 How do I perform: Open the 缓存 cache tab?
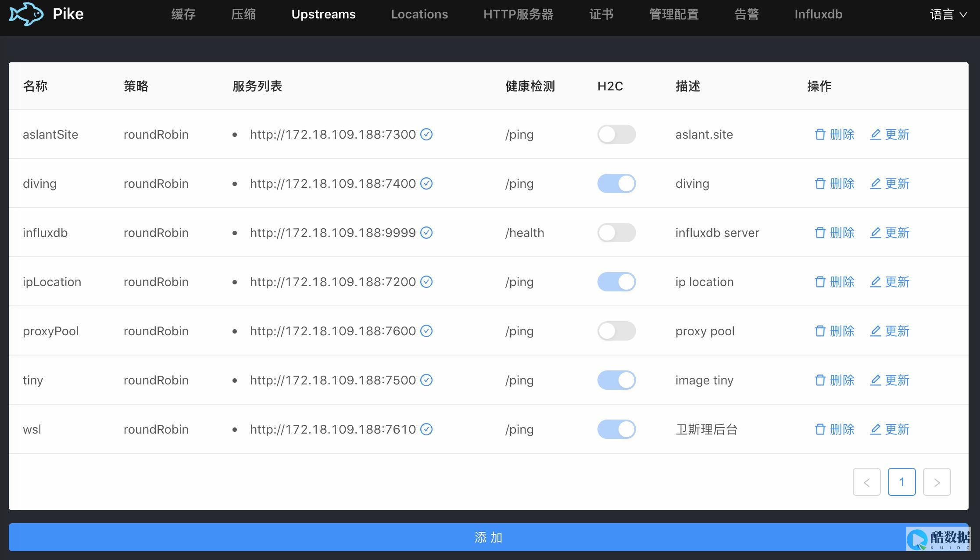pos(183,14)
